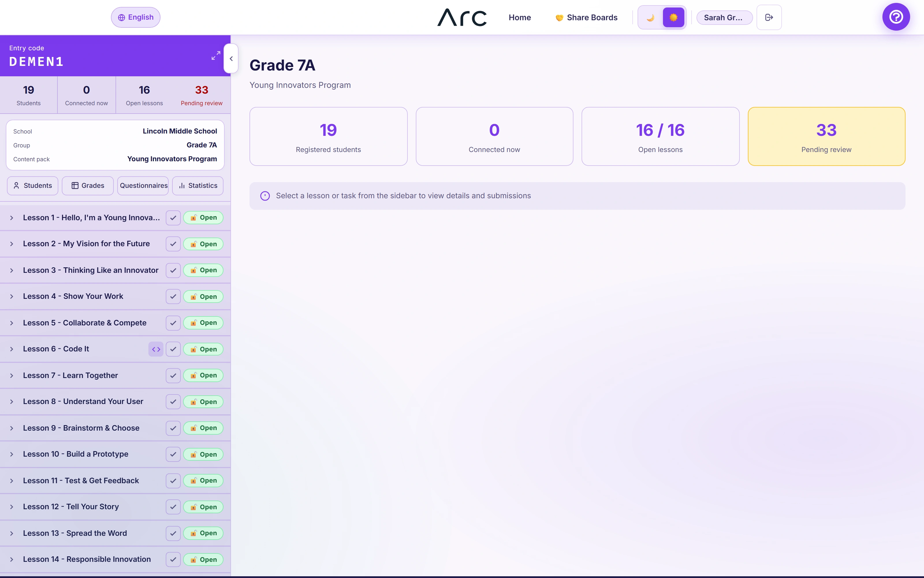This screenshot has width=924, height=578.
Task: Click the Open lock badge for Lesson 3
Action: [203, 270]
